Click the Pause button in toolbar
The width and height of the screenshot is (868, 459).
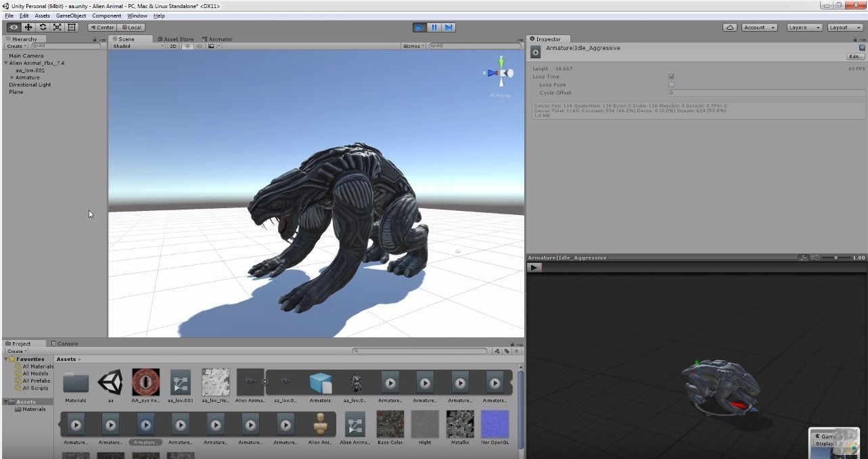pos(434,27)
